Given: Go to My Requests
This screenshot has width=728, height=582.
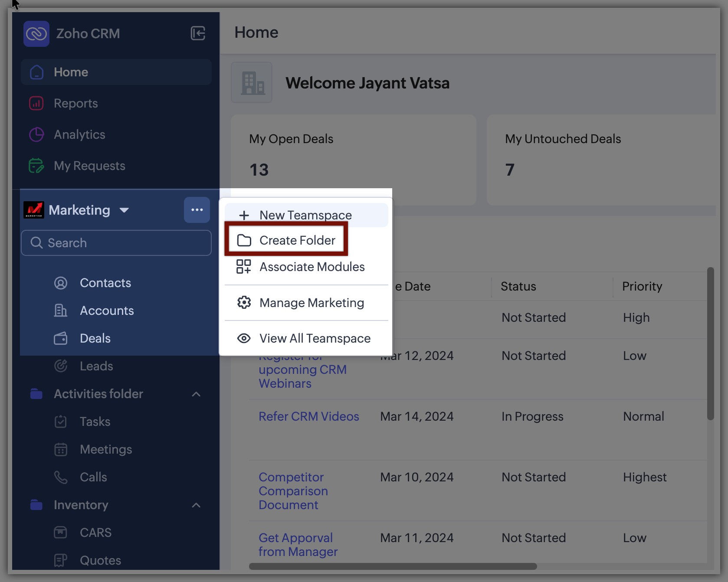Looking at the screenshot, I should point(89,166).
